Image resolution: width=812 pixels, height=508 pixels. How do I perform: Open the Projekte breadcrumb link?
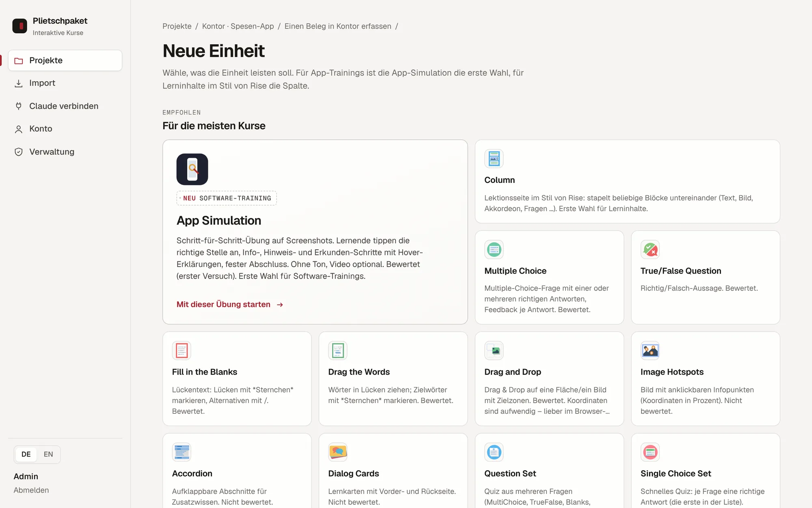click(x=177, y=26)
